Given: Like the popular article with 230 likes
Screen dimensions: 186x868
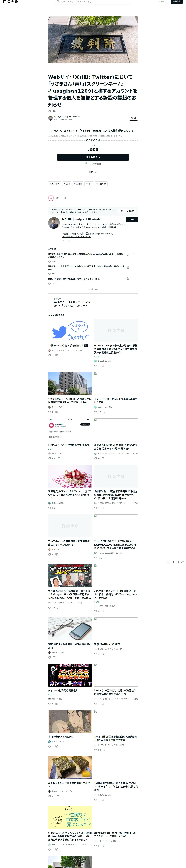Looking at the screenshot, I should 50,274.
